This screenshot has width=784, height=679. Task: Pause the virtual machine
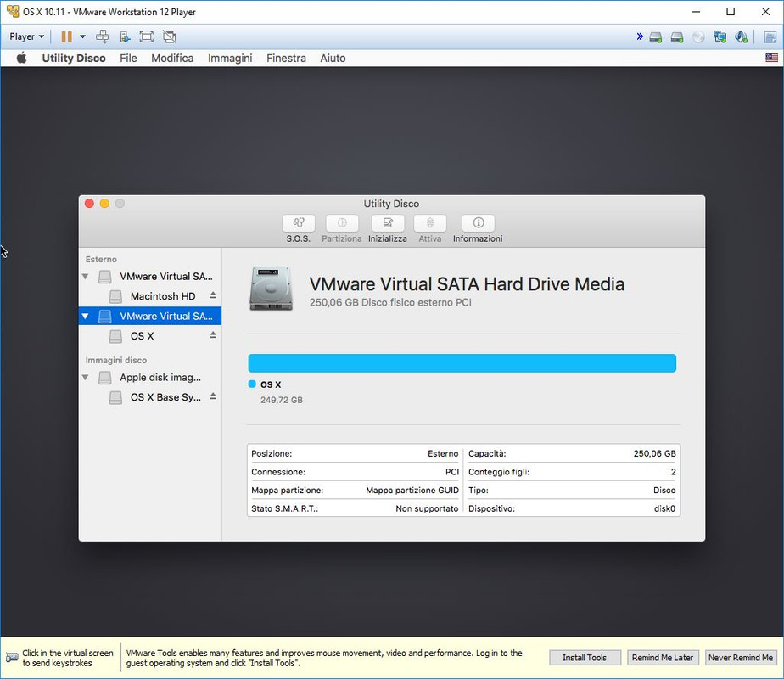[66, 36]
